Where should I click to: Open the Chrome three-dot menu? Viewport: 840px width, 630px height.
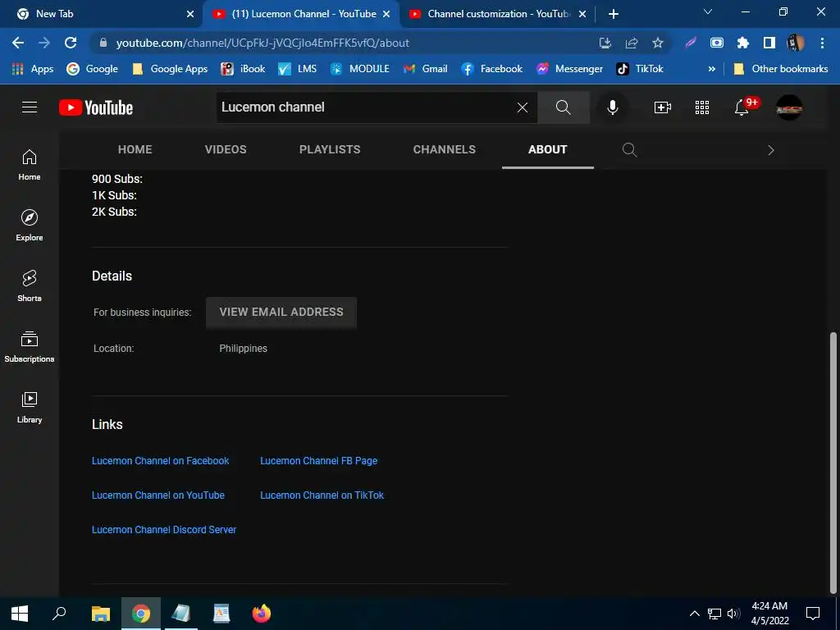[x=822, y=43]
